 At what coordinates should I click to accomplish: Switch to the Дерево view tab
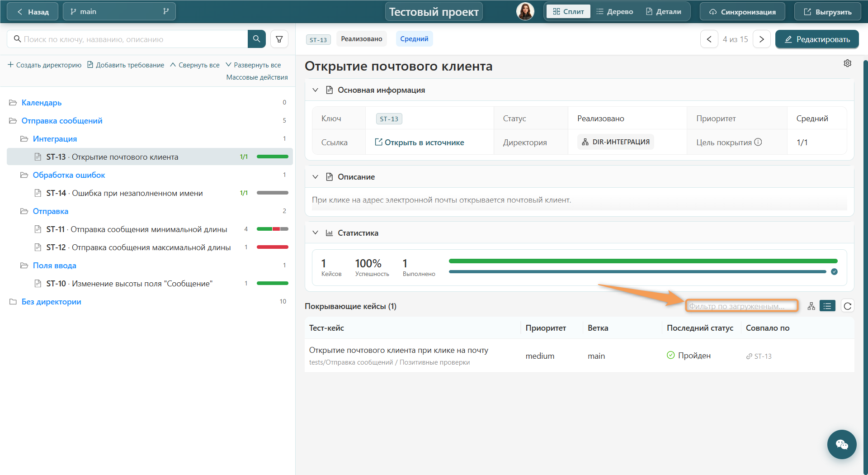[615, 12]
